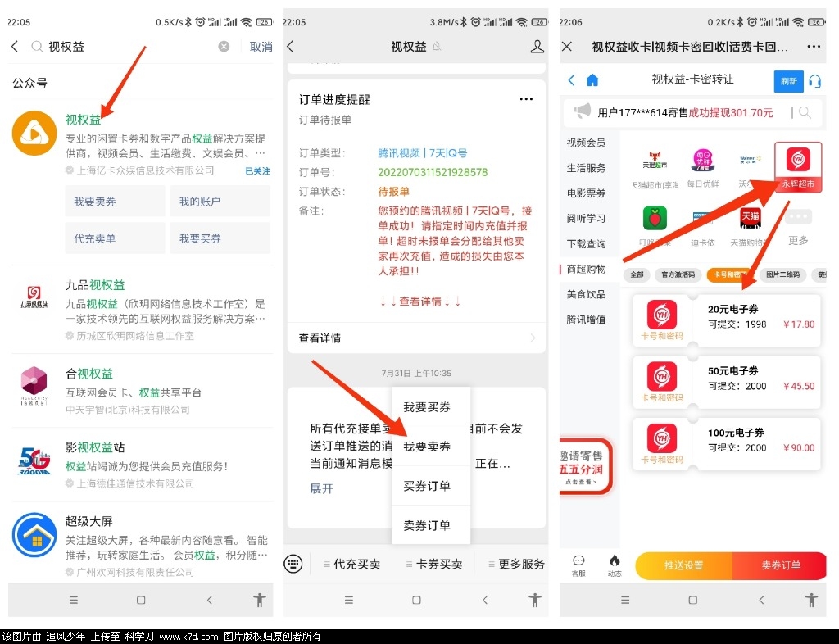Tap 刷新 refresh button
This screenshot has width=839, height=644.
789,81
